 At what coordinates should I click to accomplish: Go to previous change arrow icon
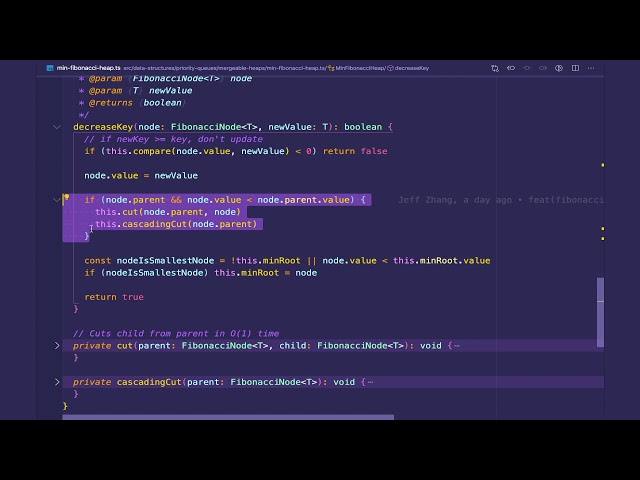click(x=511, y=68)
